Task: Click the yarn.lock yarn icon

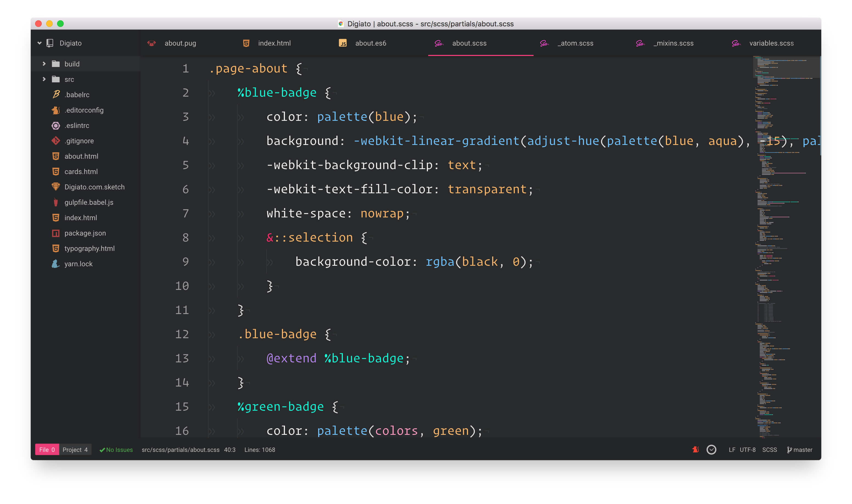Action: point(56,264)
